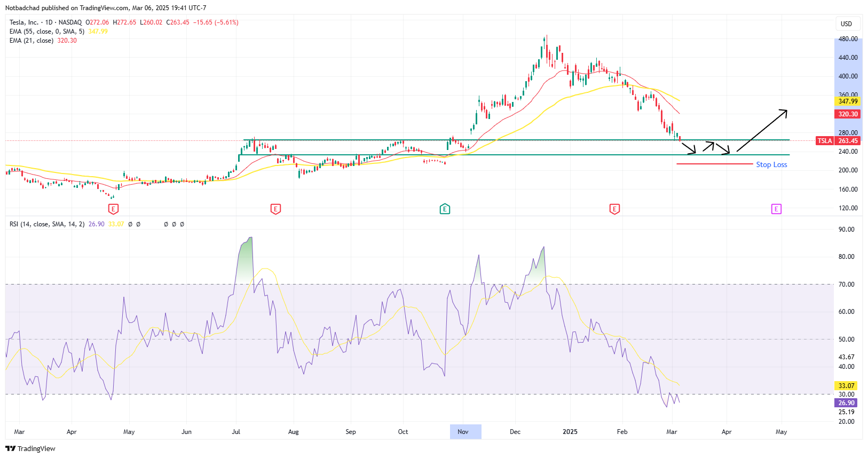The image size is (868, 458).
Task: Click the 'Tesla, Inc. · 1D · NASDAQ' legend title
Action: click(x=45, y=22)
